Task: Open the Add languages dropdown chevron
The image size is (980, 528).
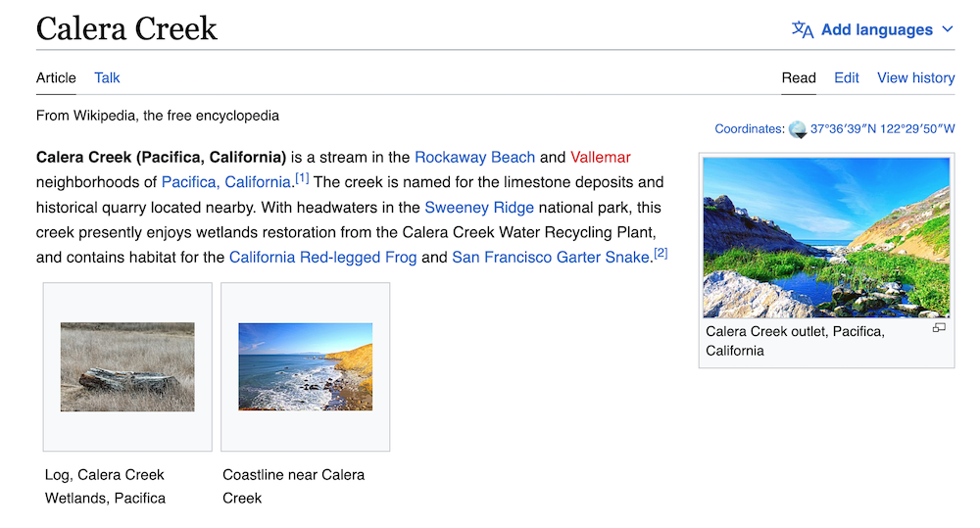Action: (x=948, y=29)
